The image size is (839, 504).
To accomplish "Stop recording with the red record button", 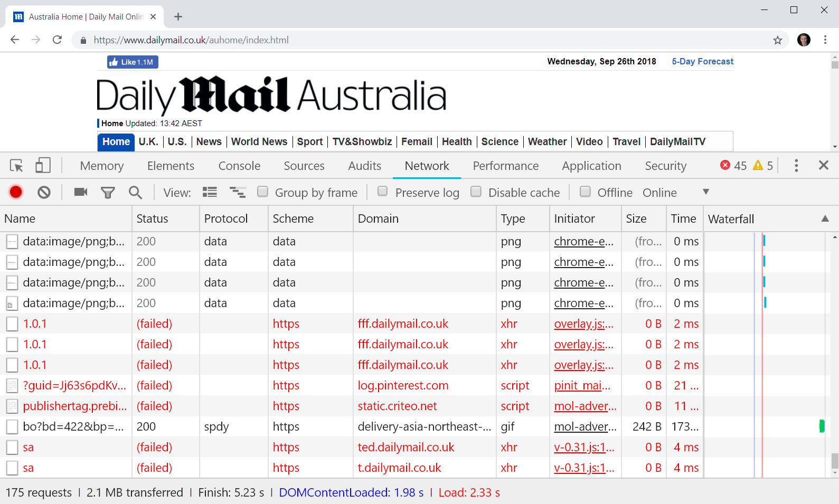I will 16,192.
